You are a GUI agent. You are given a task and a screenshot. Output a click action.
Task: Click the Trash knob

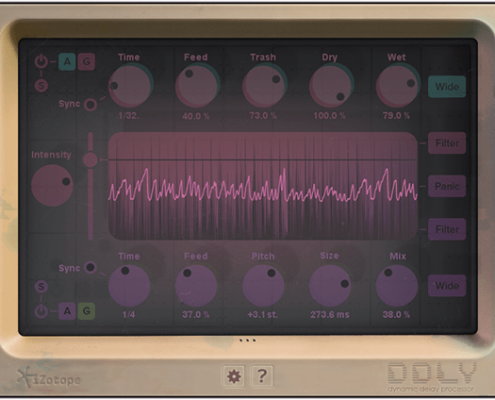click(x=264, y=86)
